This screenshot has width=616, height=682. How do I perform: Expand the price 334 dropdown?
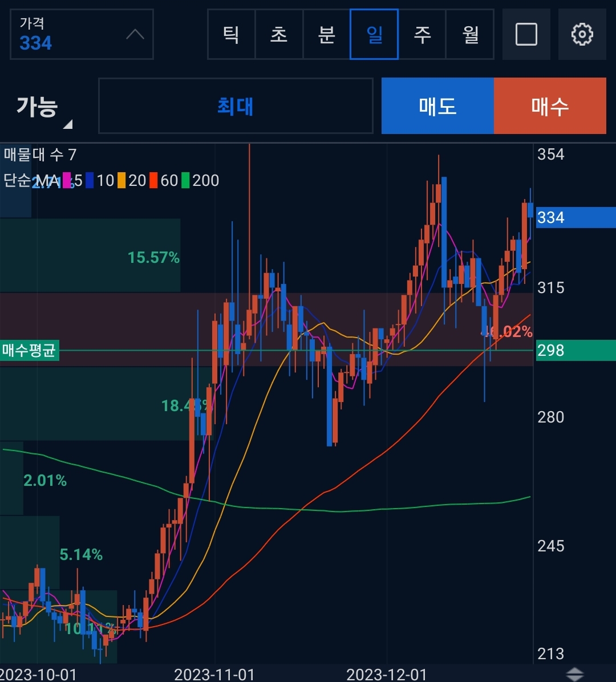pyautogui.click(x=82, y=34)
